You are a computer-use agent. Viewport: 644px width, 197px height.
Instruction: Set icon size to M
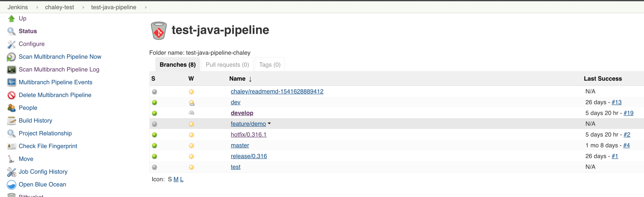click(176, 179)
